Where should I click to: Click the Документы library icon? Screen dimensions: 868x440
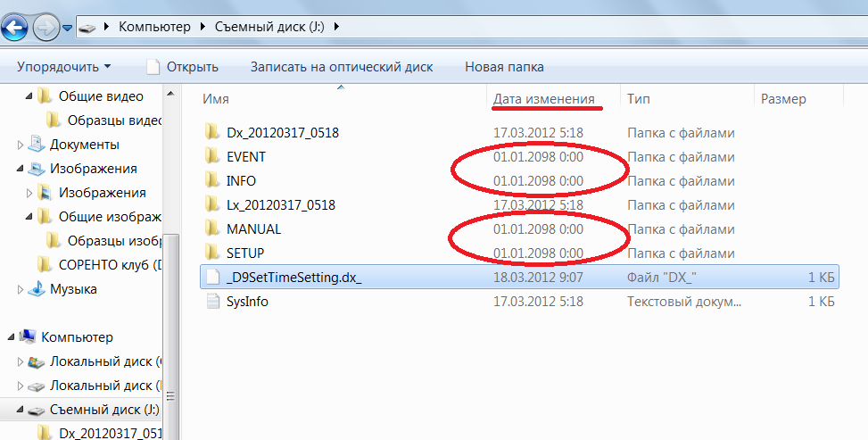pos(36,145)
